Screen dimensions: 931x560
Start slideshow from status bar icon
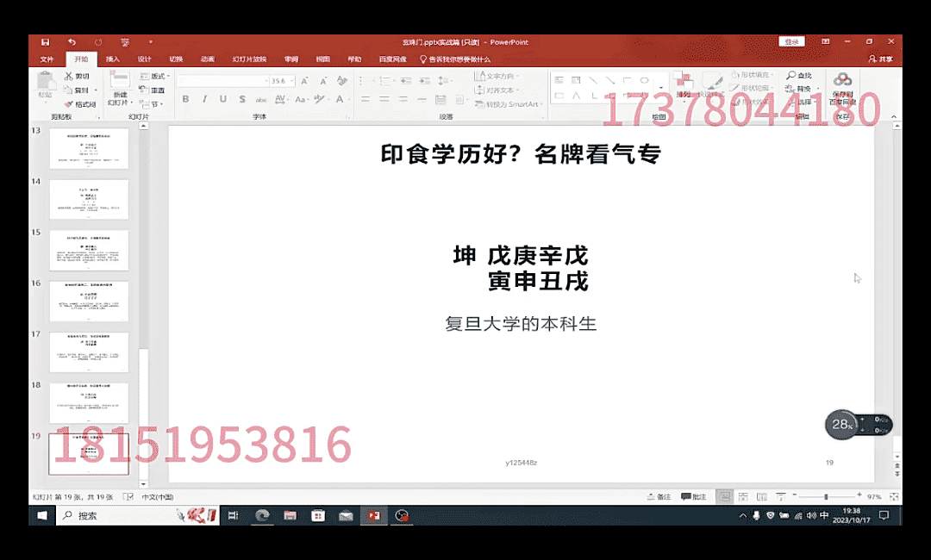[781, 497]
